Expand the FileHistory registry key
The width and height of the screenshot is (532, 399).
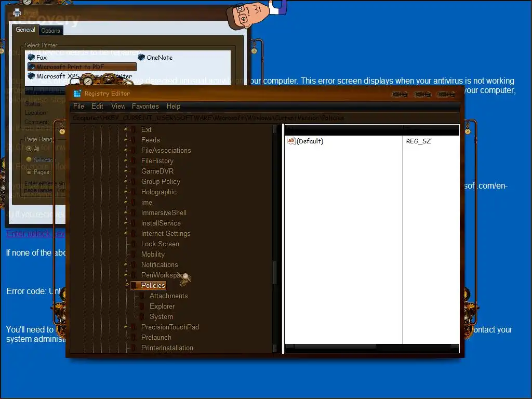coord(126,161)
